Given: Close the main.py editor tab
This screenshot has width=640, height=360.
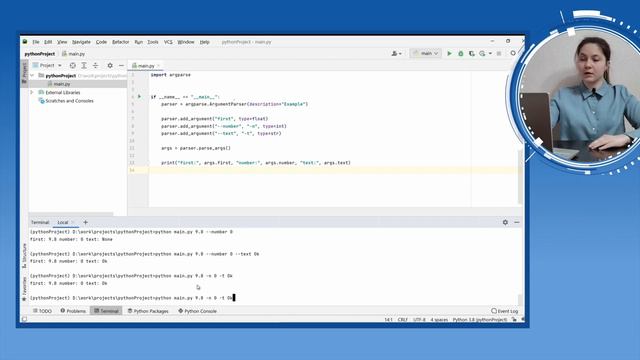Looking at the screenshot, I should (x=159, y=66).
